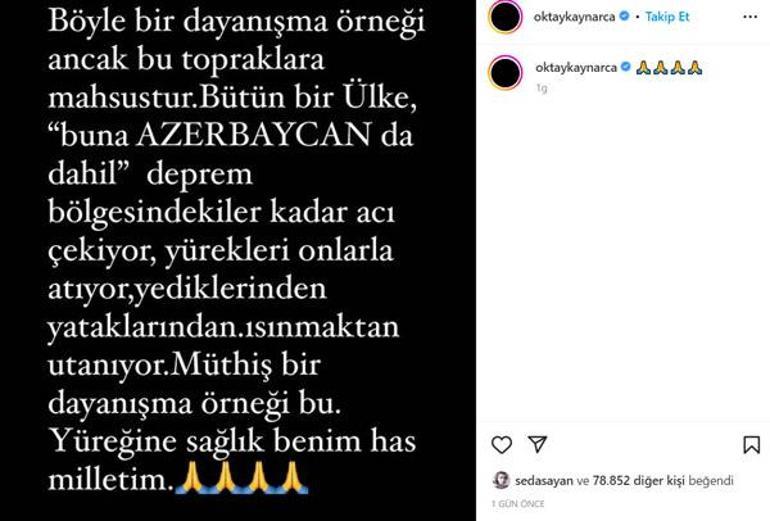
Task: Share the post via paper plane icon
Action: [x=537, y=444]
